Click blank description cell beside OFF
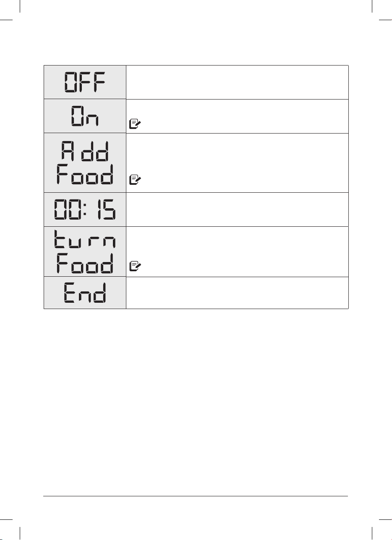The image size is (392, 540). 237,82
